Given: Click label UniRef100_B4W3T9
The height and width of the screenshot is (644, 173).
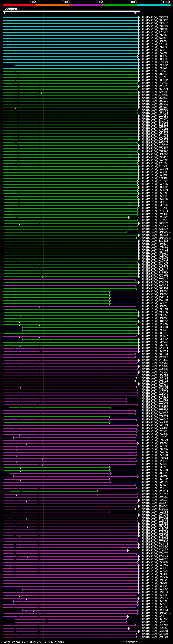Looking at the screenshot, I should [x=155, y=276].
